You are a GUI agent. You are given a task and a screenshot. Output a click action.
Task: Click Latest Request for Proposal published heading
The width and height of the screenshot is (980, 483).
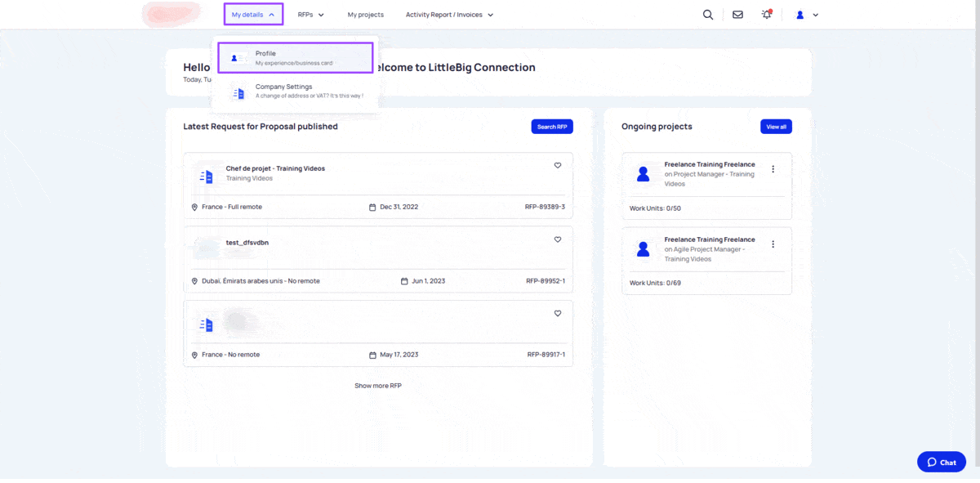click(x=261, y=127)
